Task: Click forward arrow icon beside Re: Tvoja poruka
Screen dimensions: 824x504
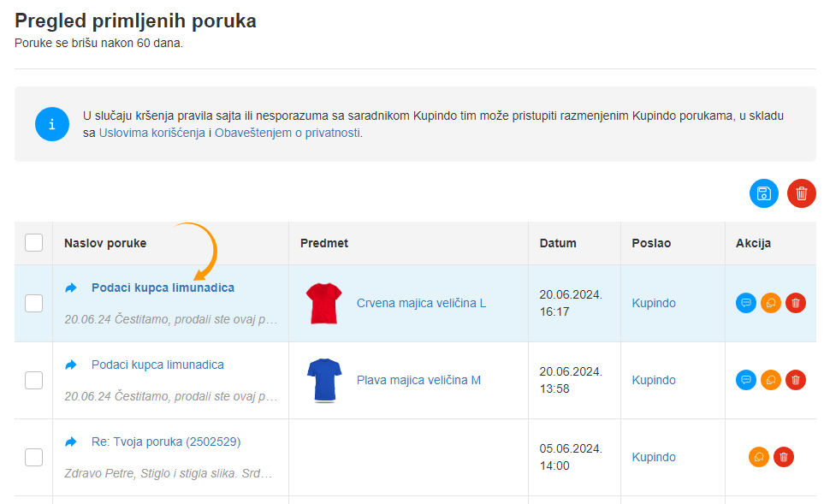Action: click(71, 442)
